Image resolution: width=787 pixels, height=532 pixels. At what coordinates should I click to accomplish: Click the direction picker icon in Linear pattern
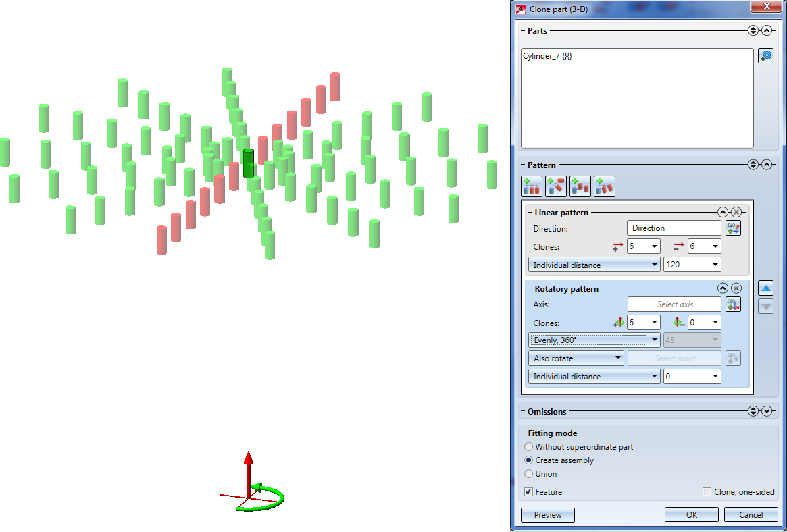pos(734,228)
